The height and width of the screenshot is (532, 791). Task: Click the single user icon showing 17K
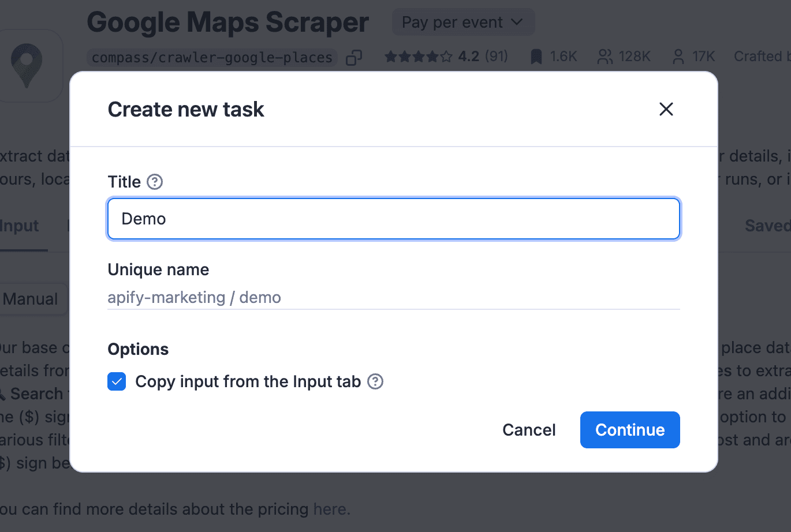(x=678, y=57)
